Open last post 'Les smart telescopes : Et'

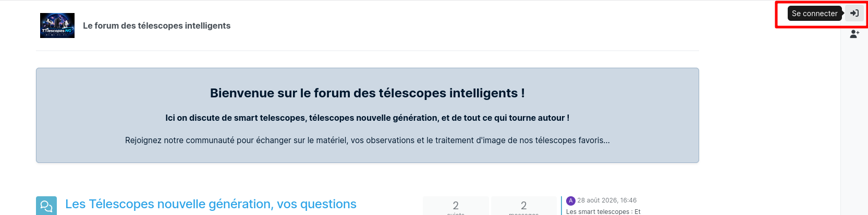pyautogui.click(x=603, y=211)
